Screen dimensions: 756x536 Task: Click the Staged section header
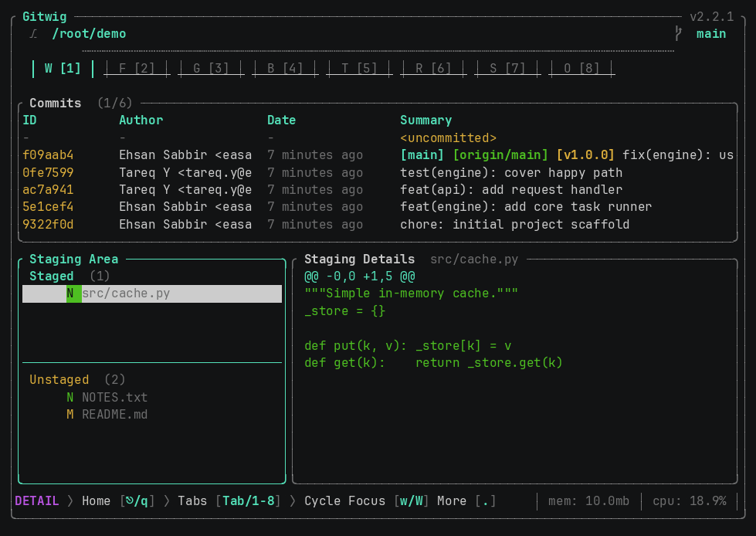[x=52, y=276]
